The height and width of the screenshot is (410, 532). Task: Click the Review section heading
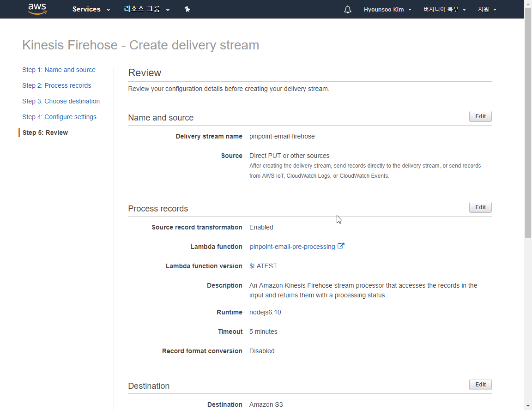145,72
